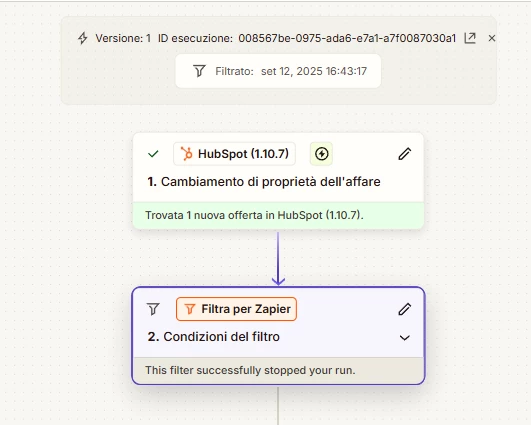Click the funnel status icon on step 2
Viewport: 531px width, 425px height.
pos(153,309)
